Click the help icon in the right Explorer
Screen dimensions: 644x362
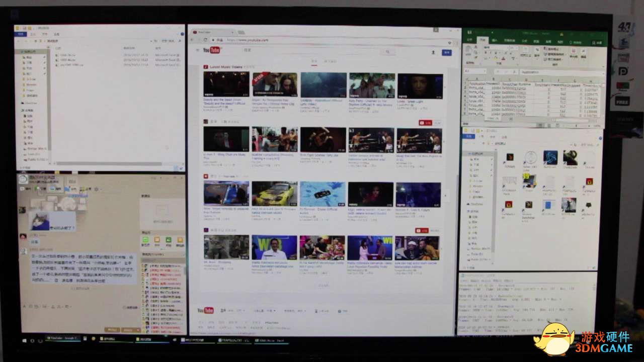(x=600, y=137)
